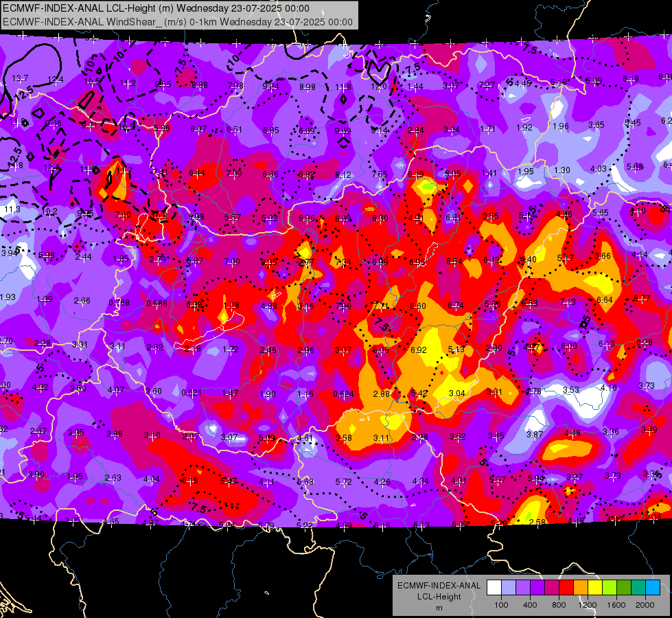The height and width of the screenshot is (618, 672).
Task: Click the grid value '2.58'
Action: (537, 522)
